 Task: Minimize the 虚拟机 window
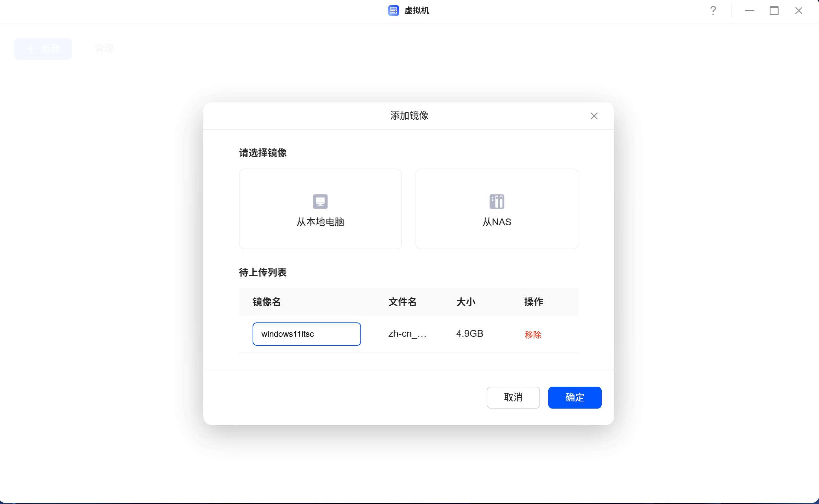pyautogui.click(x=749, y=11)
